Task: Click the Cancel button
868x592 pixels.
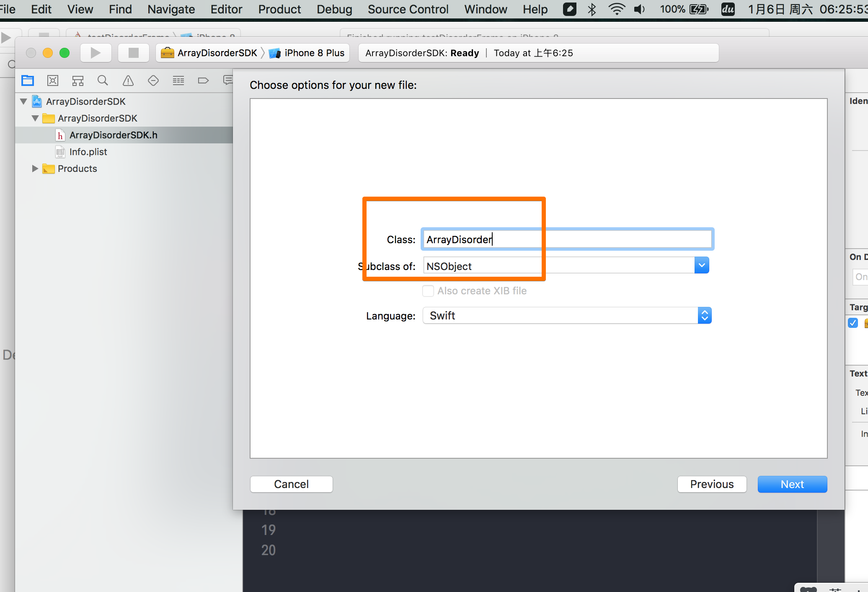Action: coord(291,484)
